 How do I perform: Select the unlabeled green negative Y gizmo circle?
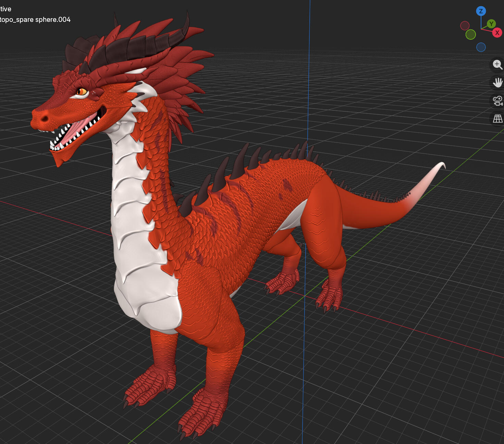pyautogui.click(x=470, y=34)
